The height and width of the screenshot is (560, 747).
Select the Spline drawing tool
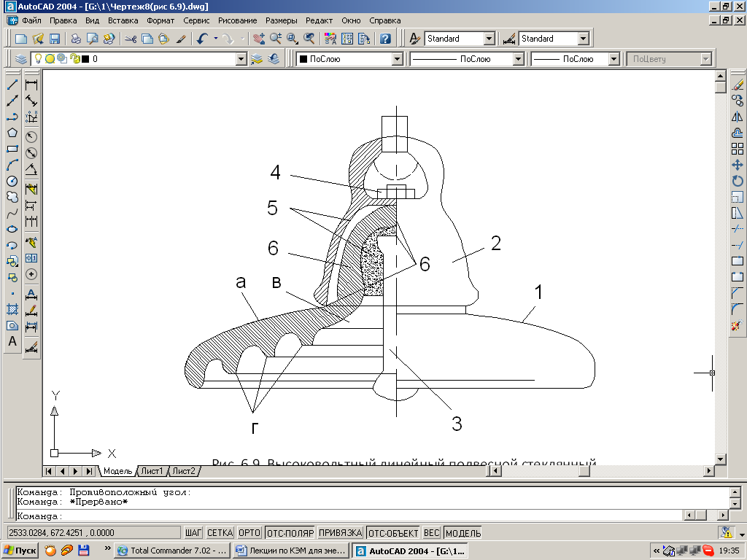[12, 213]
